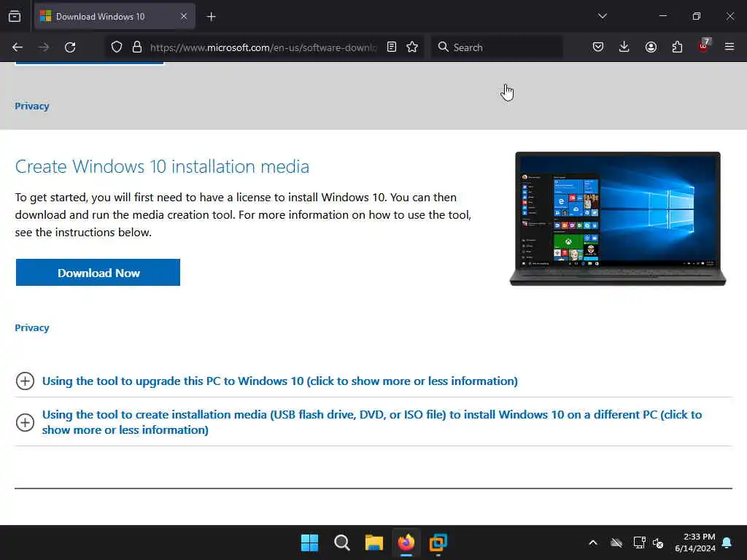
Task: Open the Firefox View icon
Action: 15,17
